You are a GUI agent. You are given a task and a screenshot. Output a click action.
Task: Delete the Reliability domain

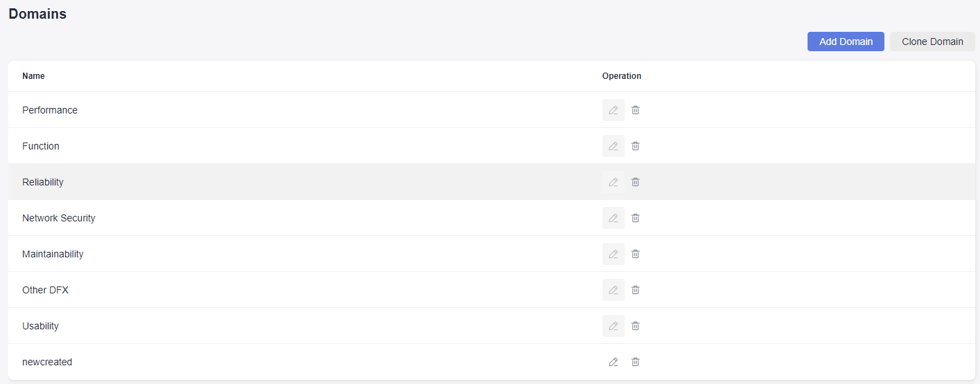coord(636,182)
